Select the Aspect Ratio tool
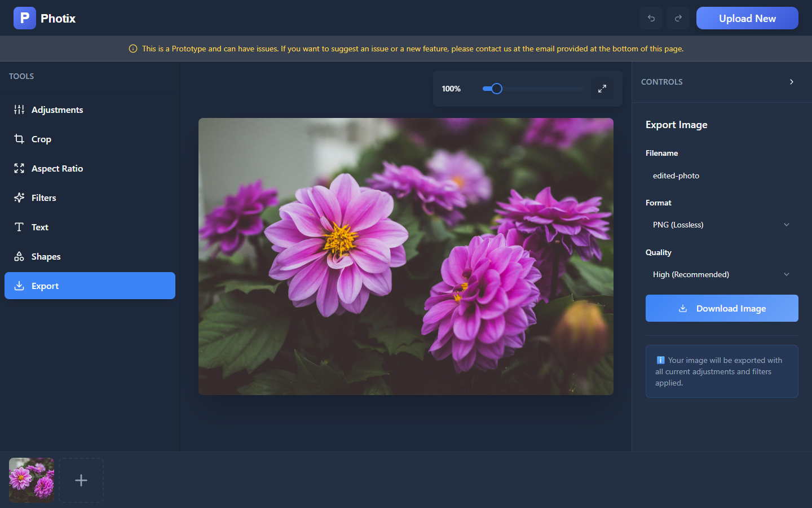The height and width of the screenshot is (508, 812). click(x=56, y=168)
